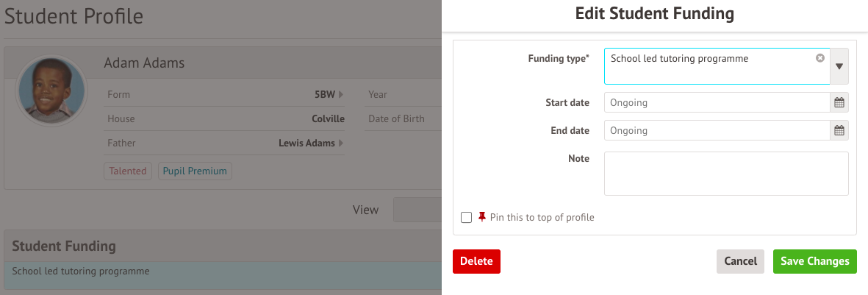868x295 pixels.
Task: Focus the End date input field
Action: coord(717,131)
